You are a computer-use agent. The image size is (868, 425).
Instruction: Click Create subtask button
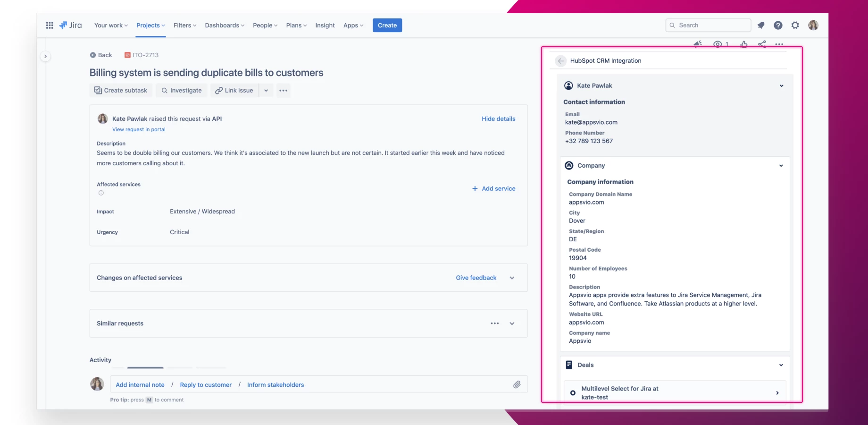(x=121, y=91)
